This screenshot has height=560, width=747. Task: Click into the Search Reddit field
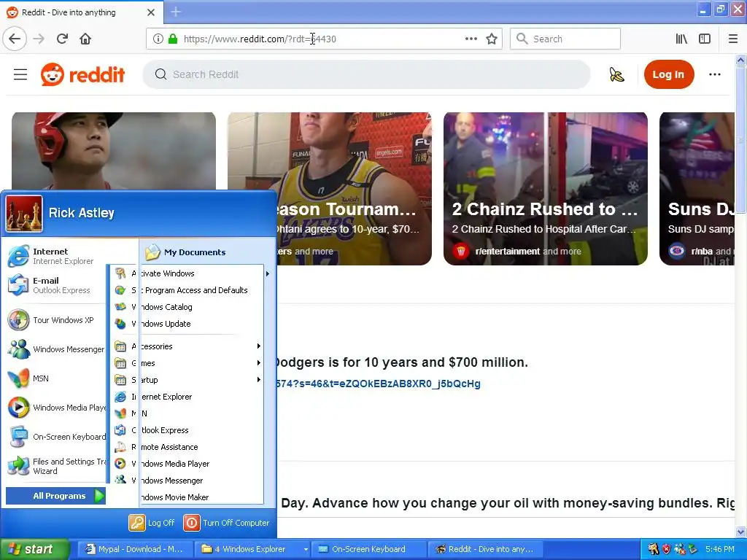366,74
